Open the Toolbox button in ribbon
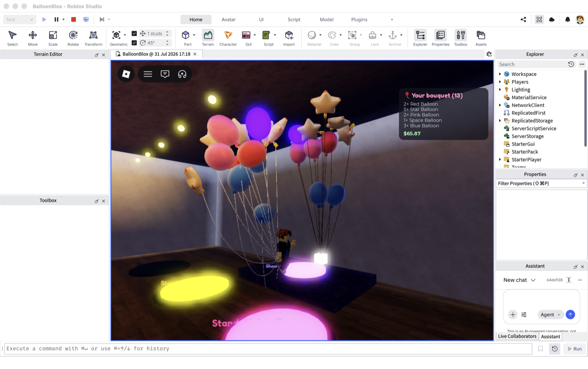Screen dimensions: 588x369 461,38
